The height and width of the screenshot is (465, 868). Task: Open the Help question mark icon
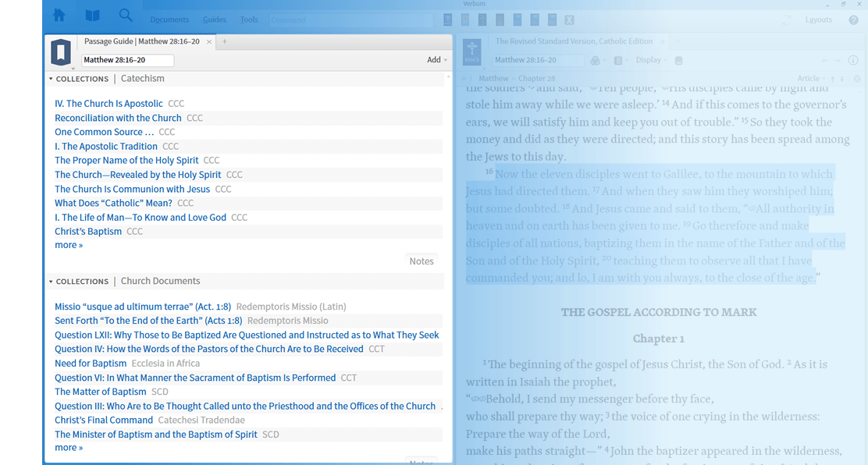click(x=854, y=20)
